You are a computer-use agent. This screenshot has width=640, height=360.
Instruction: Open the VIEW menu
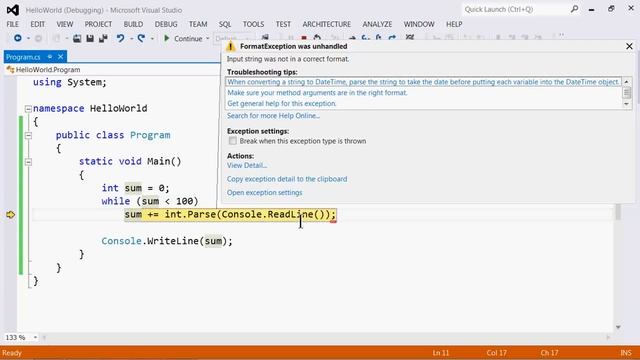pos(64,24)
